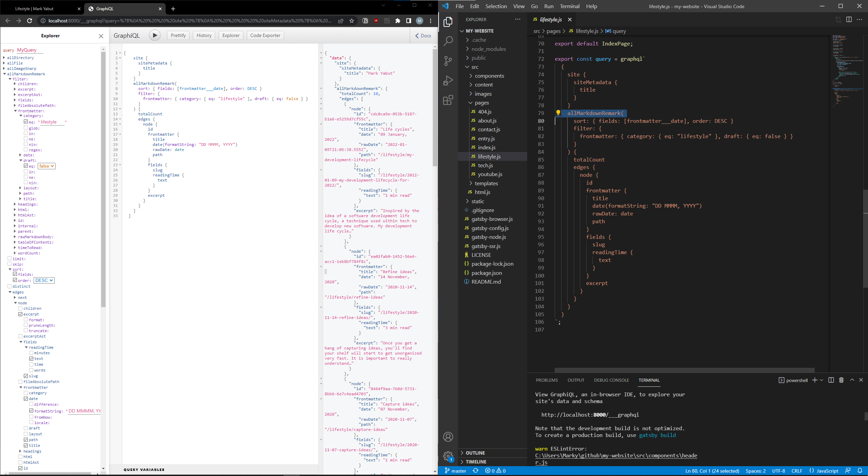Collapse allMarkdownRemark tree node

click(x=4, y=74)
